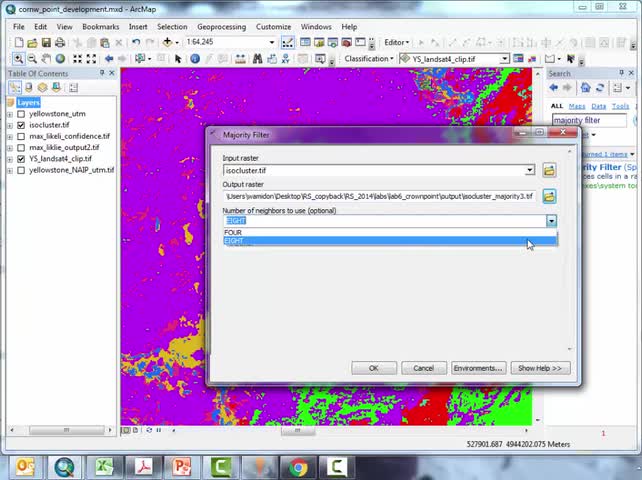Switch to List By Source view
Screen dimensions: 642x480
click(29, 87)
